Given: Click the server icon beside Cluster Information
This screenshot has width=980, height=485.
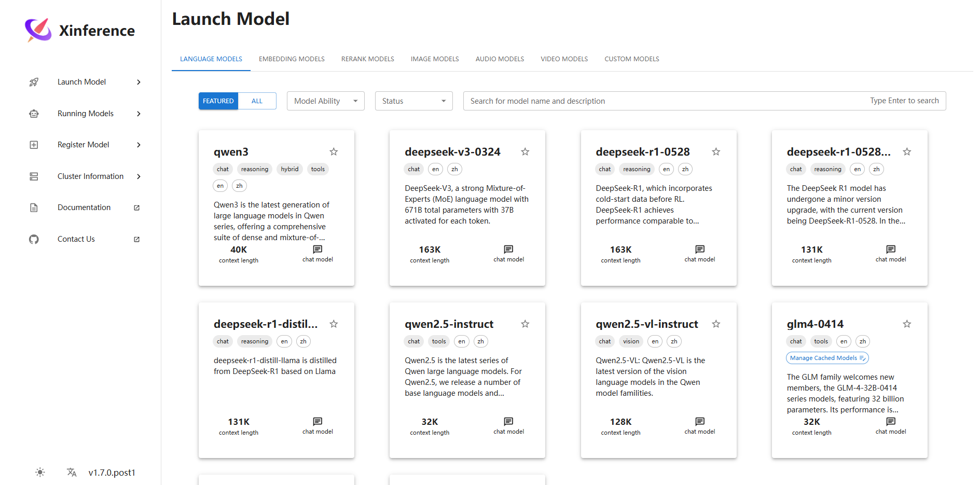Looking at the screenshot, I should [34, 176].
